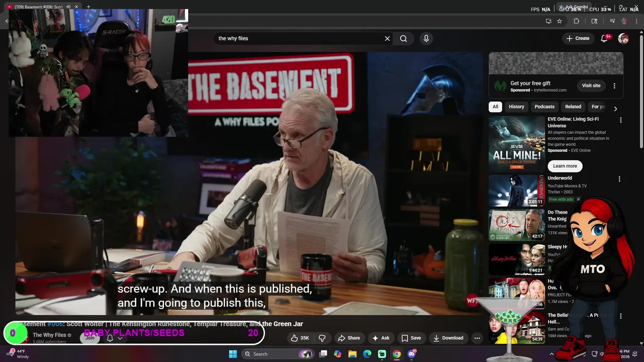This screenshot has width=644, height=362.
Task: Open new browser tab
Action: (x=89, y=7)
